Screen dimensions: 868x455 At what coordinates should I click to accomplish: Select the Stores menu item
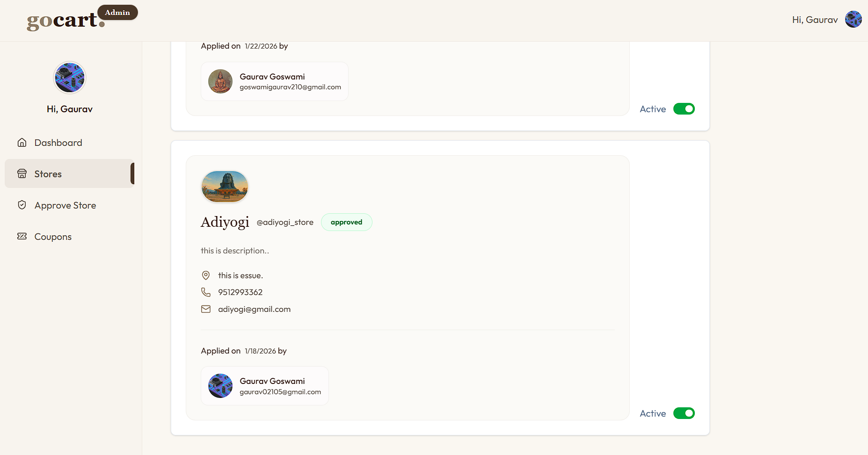70,173
